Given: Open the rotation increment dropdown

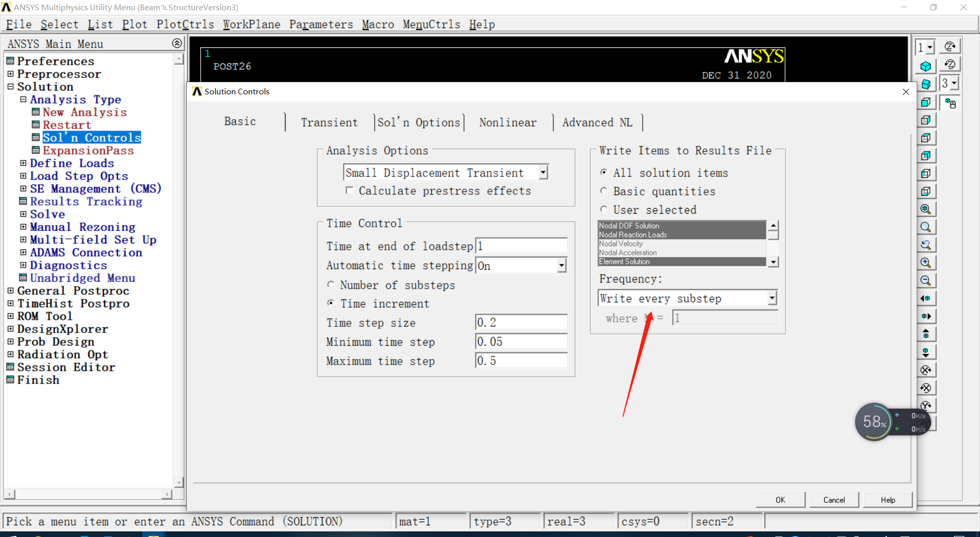Looking at the screenshot, I should (954, 83).
